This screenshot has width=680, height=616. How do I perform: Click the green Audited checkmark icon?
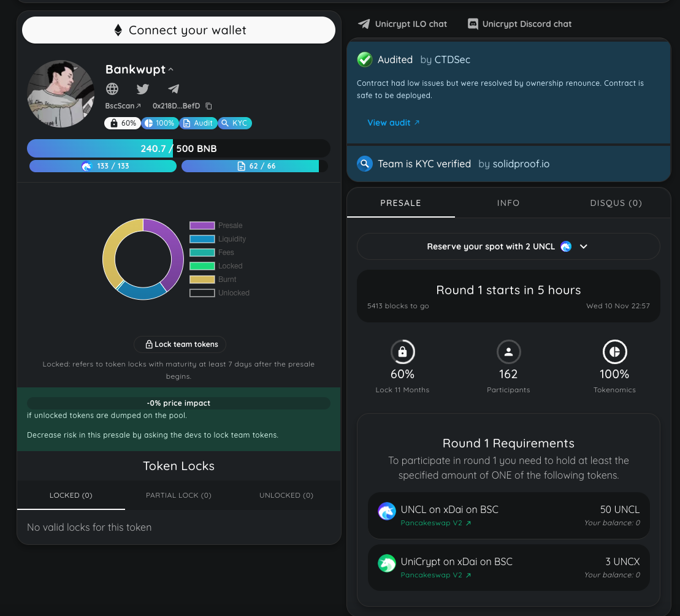click(365, 59)
